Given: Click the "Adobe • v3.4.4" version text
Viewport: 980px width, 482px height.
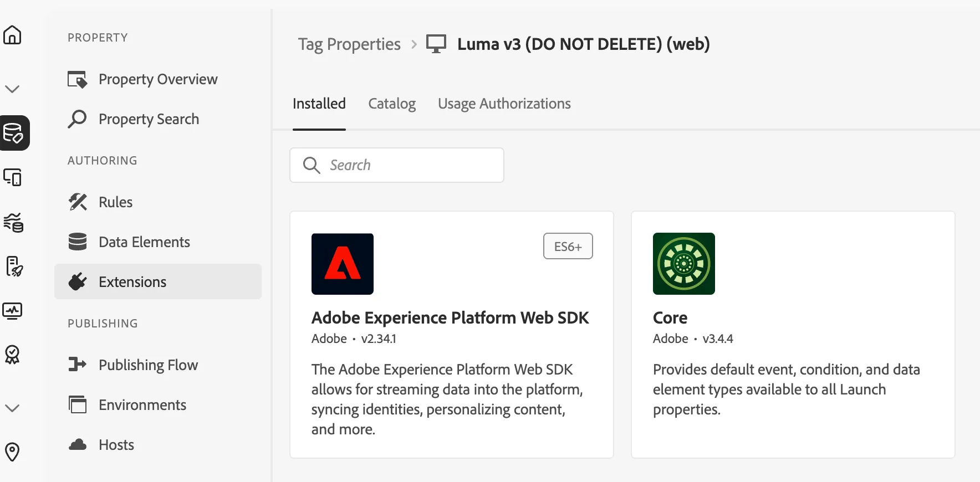Looking at the screenshot, I should coord(693,339).
